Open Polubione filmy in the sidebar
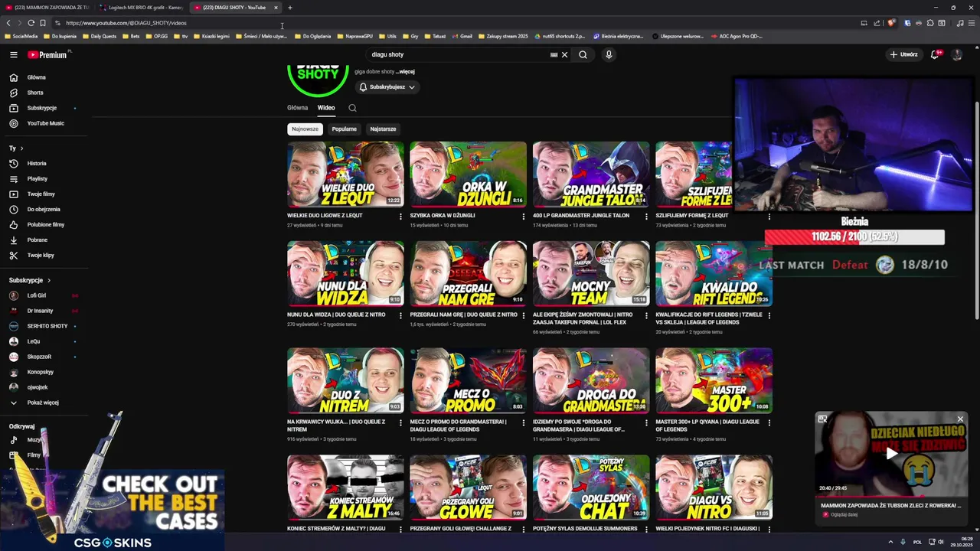 click(46, 224)
